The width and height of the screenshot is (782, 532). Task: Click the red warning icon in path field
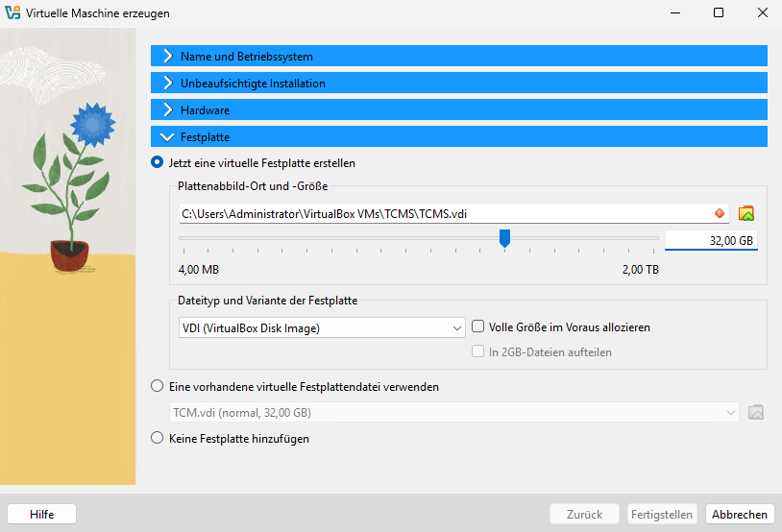pos(719,213)
